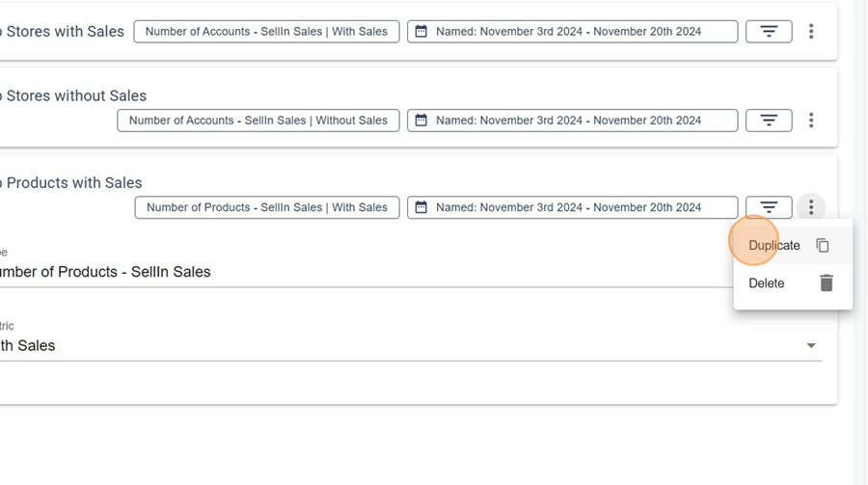This screenshot has height=485, width=868.
Task: Click the Products with Sales card title
Action: coord(73,182)
